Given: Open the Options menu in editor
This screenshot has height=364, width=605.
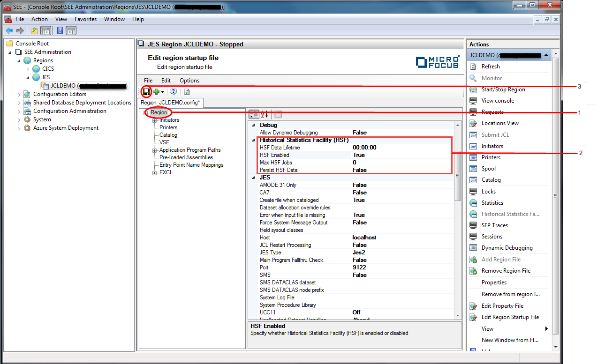Looking at the screenshot, I should pos(189,81).
